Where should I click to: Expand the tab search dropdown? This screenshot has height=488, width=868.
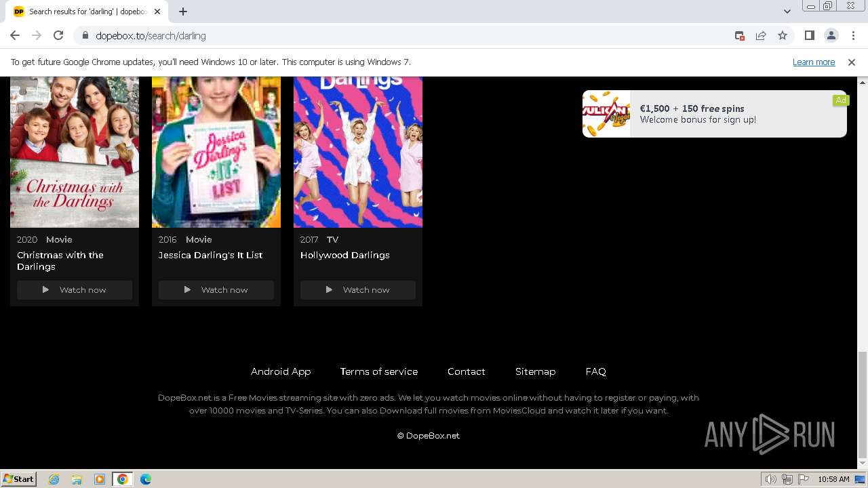(x=787, y=12)
